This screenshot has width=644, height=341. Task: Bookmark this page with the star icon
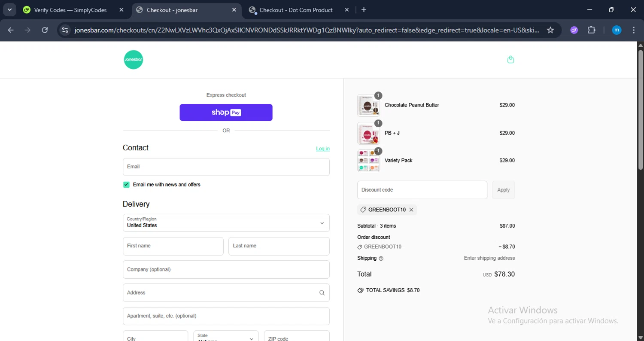[550, 30]
